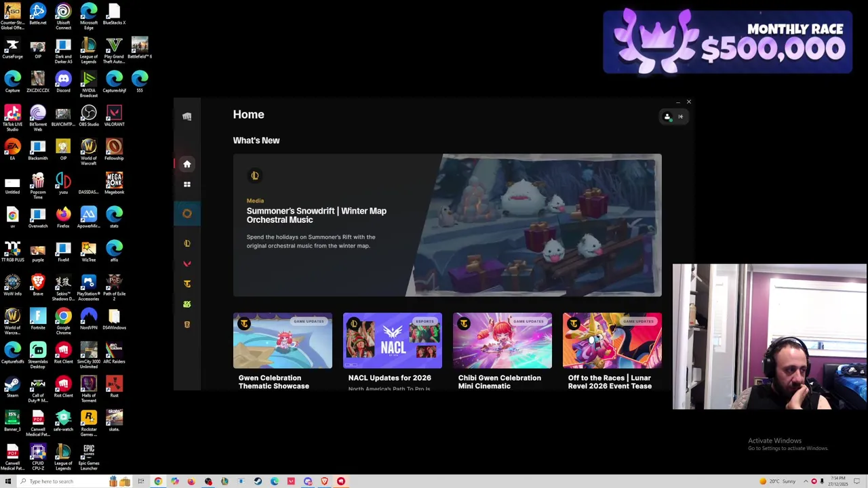This screenshot has height=488, width=868.
Task: Select VALORANT icon in Riot Client sidebar
Action: point(187,264)
